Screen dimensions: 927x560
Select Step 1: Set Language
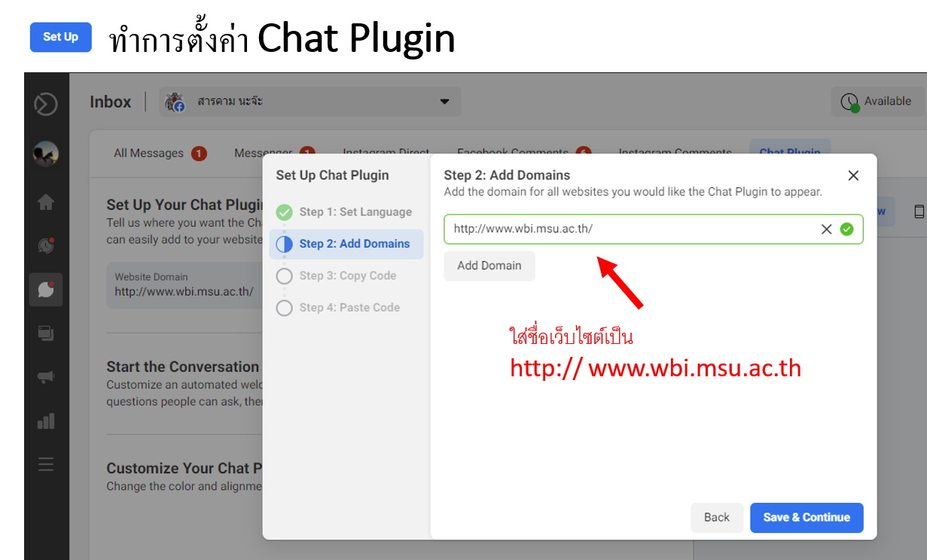pyautogui.click(x=346, y=212)
